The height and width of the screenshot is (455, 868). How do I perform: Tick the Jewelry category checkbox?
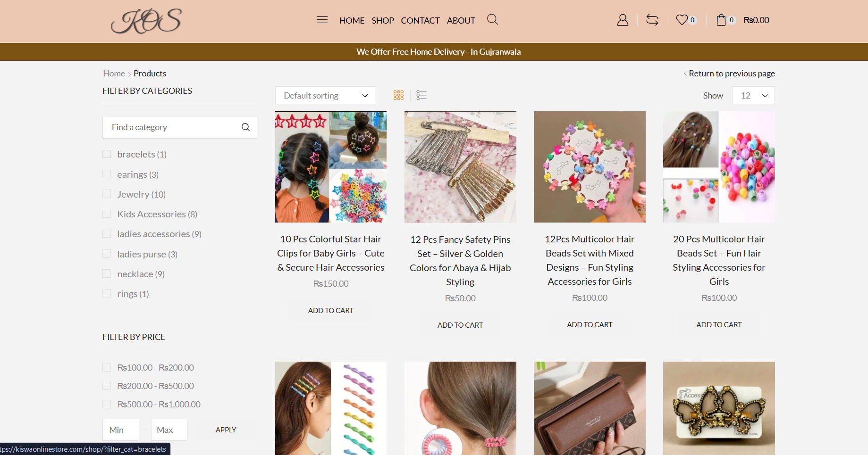pos(107,194)
